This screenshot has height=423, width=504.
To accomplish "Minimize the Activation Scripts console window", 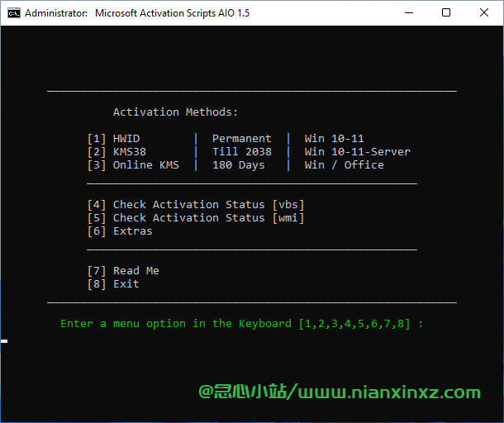I will pyautogui.click(x=408, y=13).
